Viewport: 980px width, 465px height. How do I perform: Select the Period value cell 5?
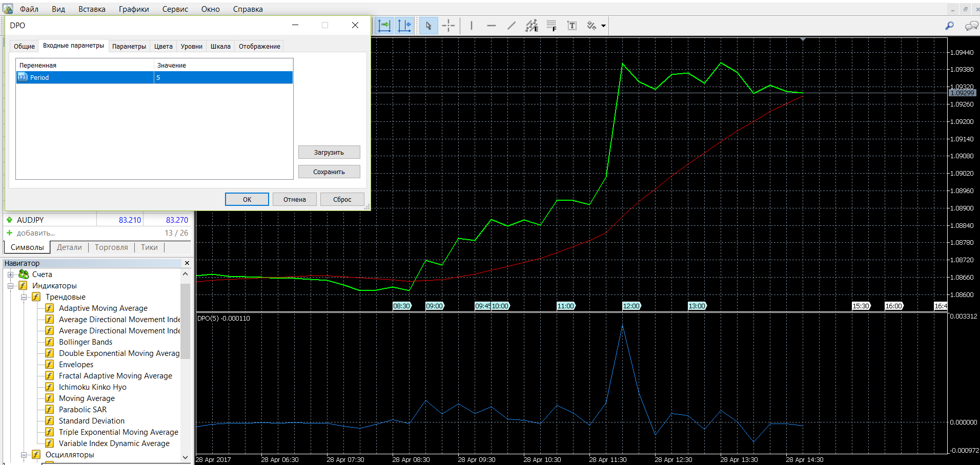(x=223, y=77)
